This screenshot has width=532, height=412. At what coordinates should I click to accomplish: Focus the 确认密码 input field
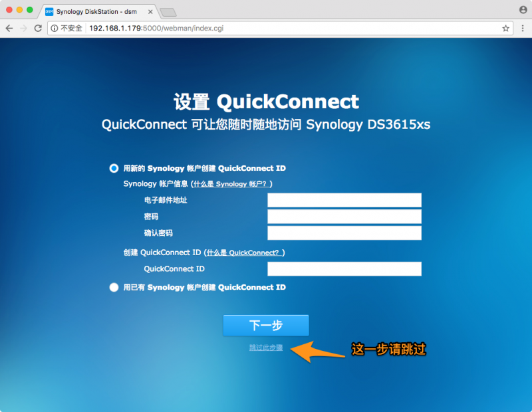click(x=344, y=233)
